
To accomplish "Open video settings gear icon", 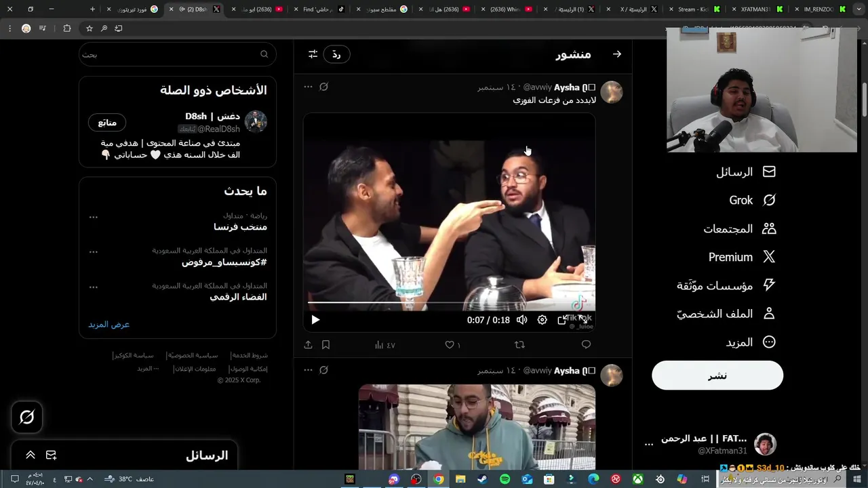I will [x=542, y=320].
